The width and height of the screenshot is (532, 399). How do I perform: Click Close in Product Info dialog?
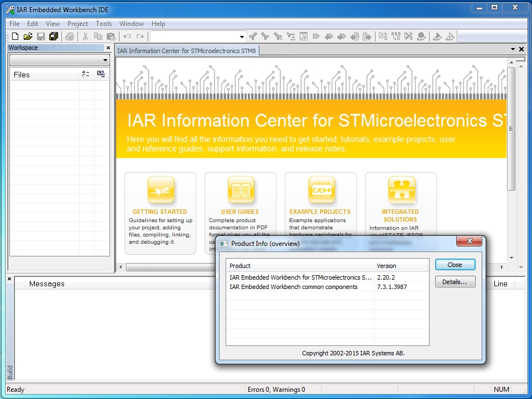click(455, 265)
